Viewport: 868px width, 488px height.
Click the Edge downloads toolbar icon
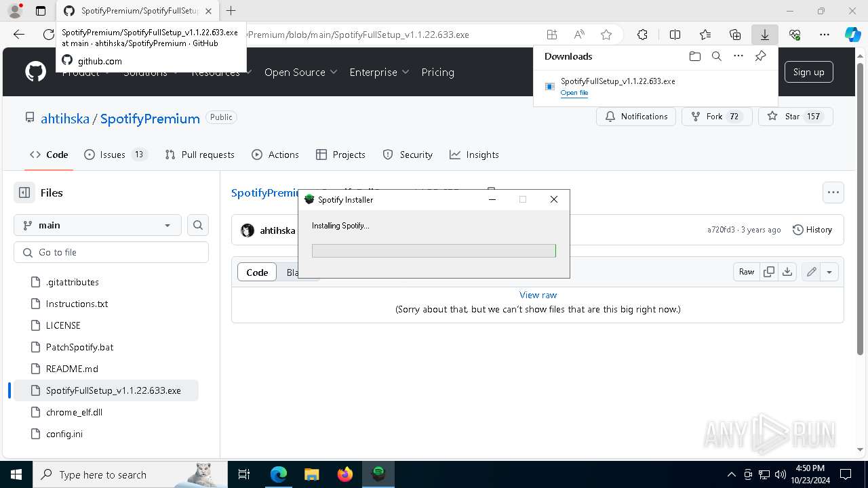(764, 35)
